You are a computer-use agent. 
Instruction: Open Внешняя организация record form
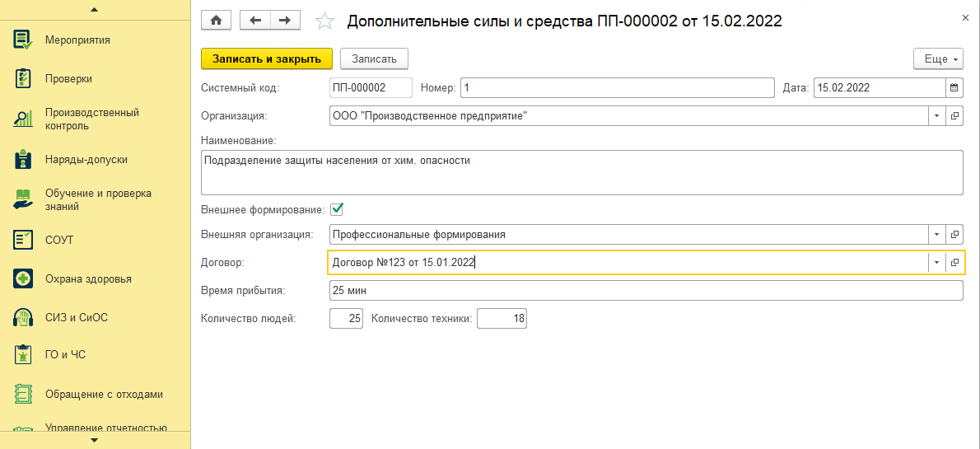click(954, 235)
